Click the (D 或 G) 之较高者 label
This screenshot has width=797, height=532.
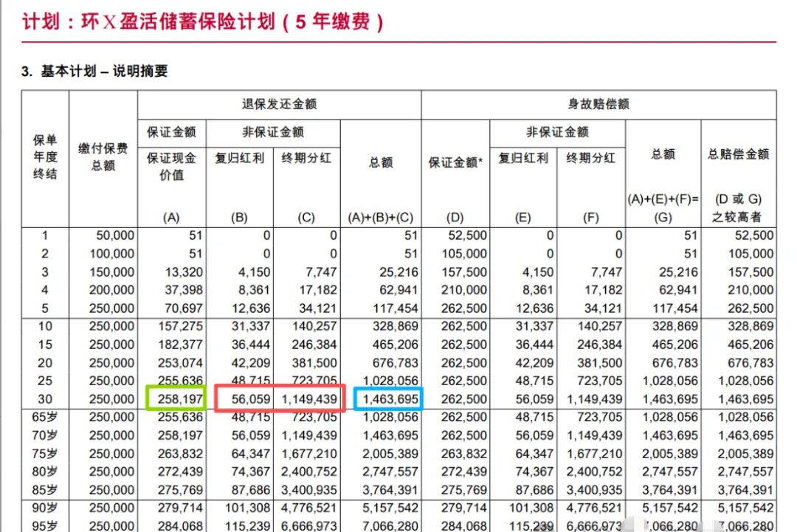coord(738,208)
